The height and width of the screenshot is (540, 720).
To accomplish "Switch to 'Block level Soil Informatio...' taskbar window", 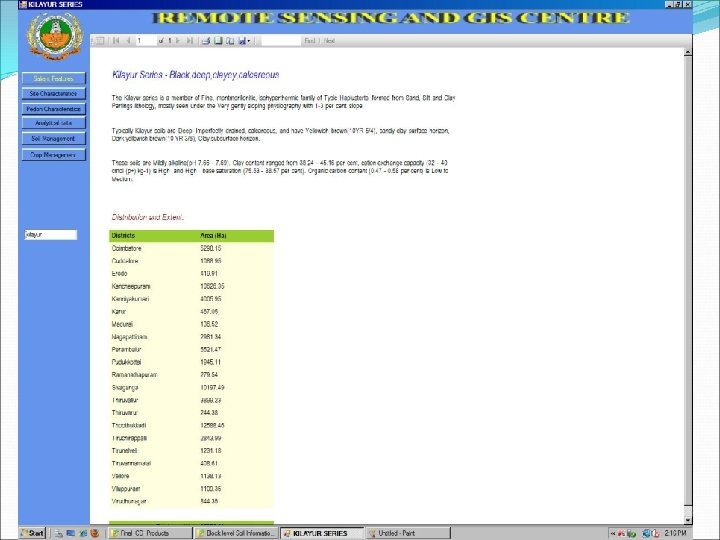I will 236,533.
